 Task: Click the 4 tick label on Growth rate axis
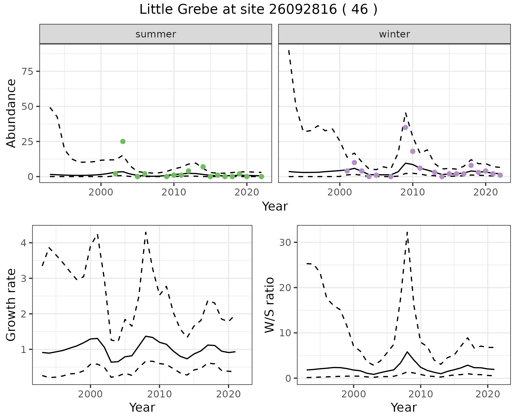tap(23, 243)
